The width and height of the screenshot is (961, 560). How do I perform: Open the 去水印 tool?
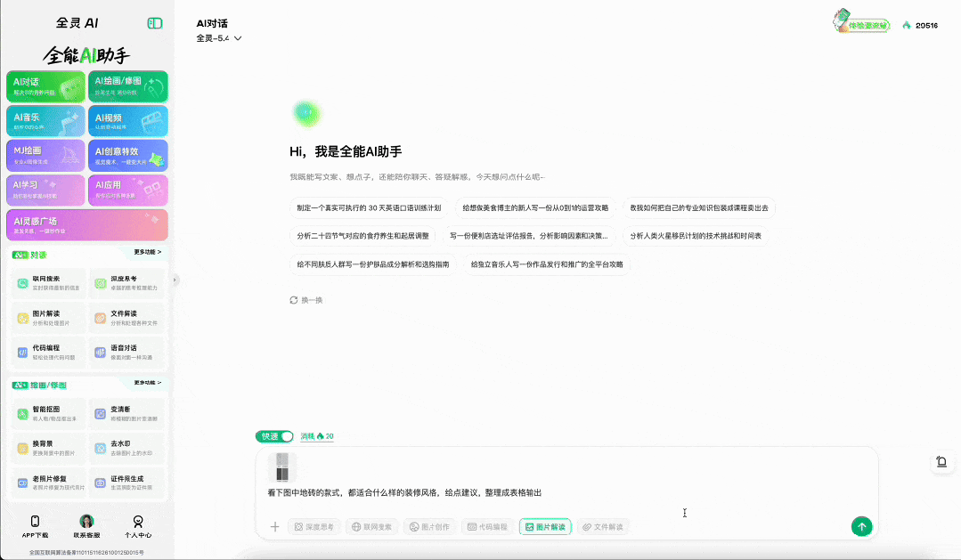[126, 448]
